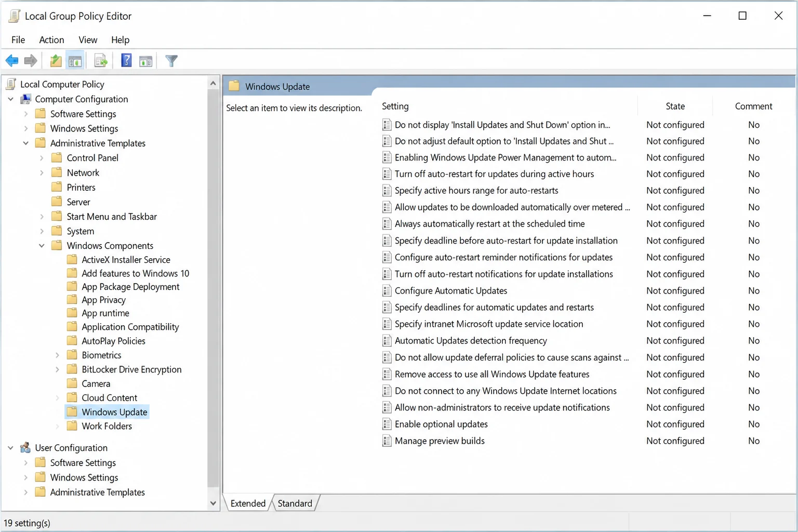Open the Help menu

click(120, 39)
